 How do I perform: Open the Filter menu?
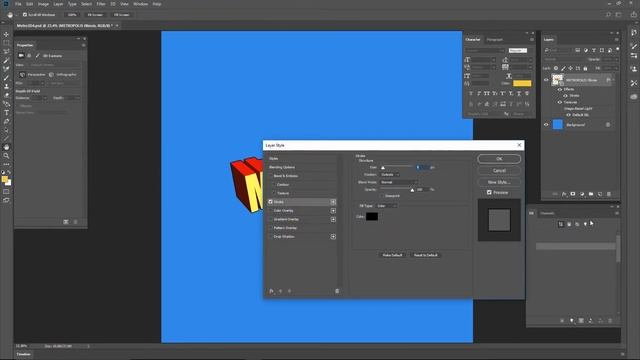pyautogui.click(x=100, y=4)
